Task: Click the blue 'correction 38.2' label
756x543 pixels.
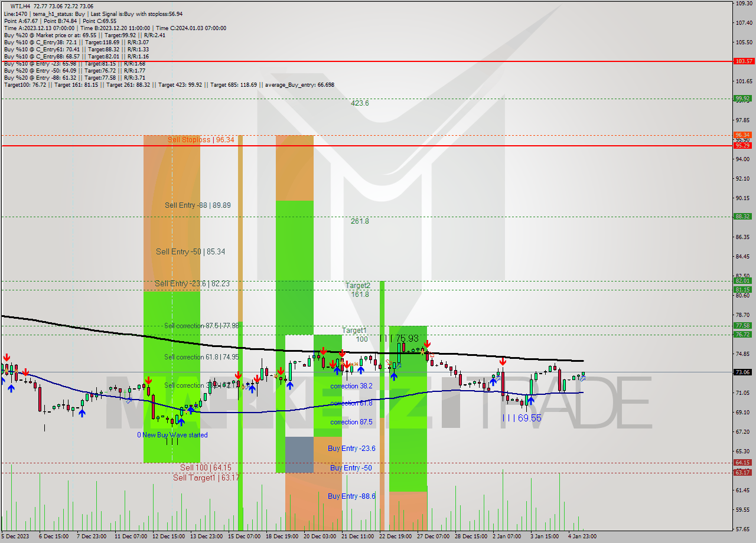Action: click(351, 386)
